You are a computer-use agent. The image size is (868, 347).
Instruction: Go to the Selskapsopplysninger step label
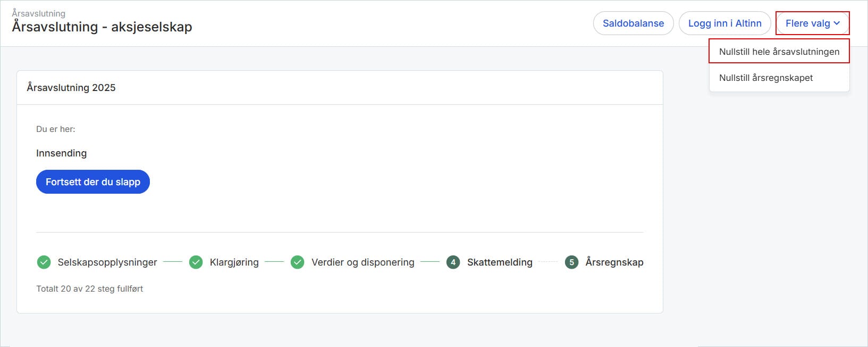(x=107, y=262)
